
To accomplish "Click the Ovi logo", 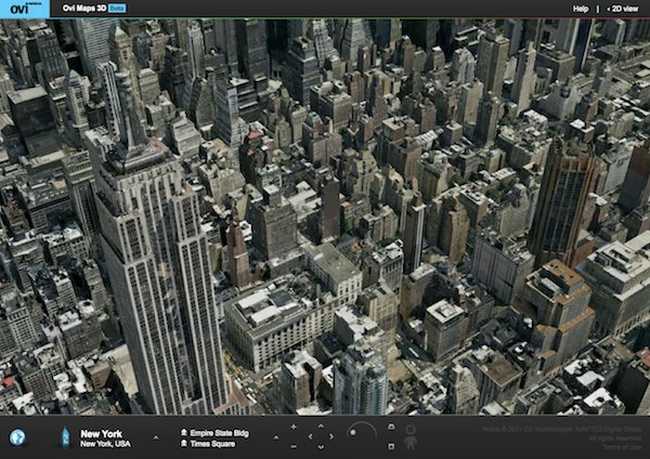I will pyautogui.click(x=23, y=8).
